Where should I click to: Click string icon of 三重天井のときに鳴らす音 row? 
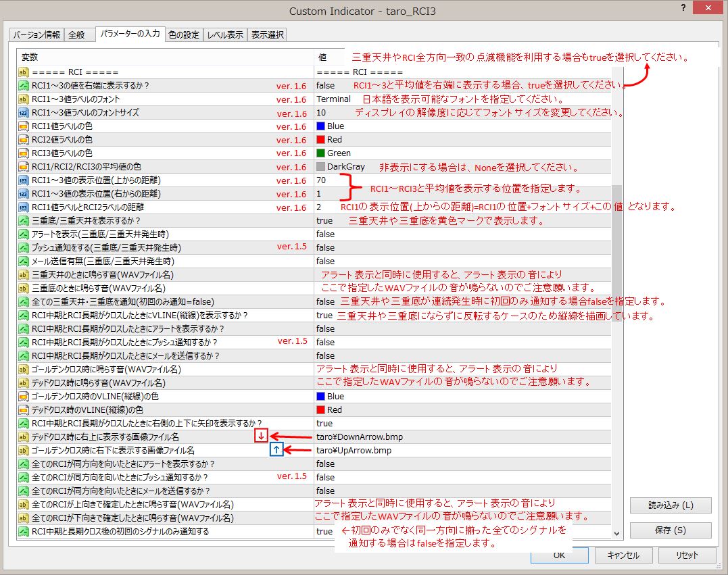click(x=23, y=275)
